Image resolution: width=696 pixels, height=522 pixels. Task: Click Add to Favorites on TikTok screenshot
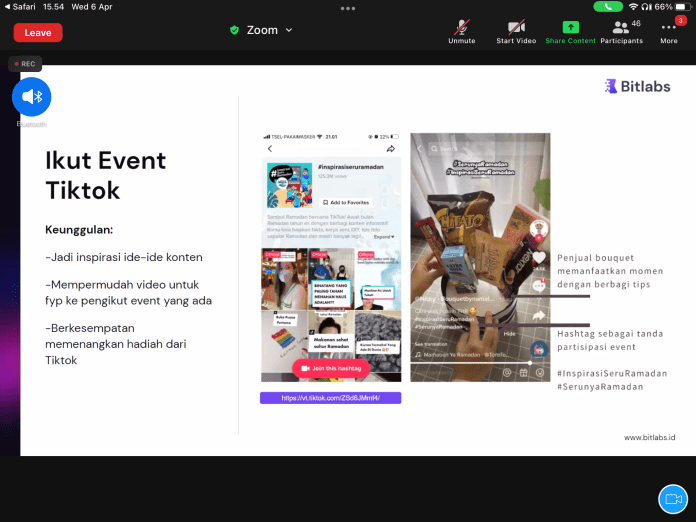coord(346,202)
